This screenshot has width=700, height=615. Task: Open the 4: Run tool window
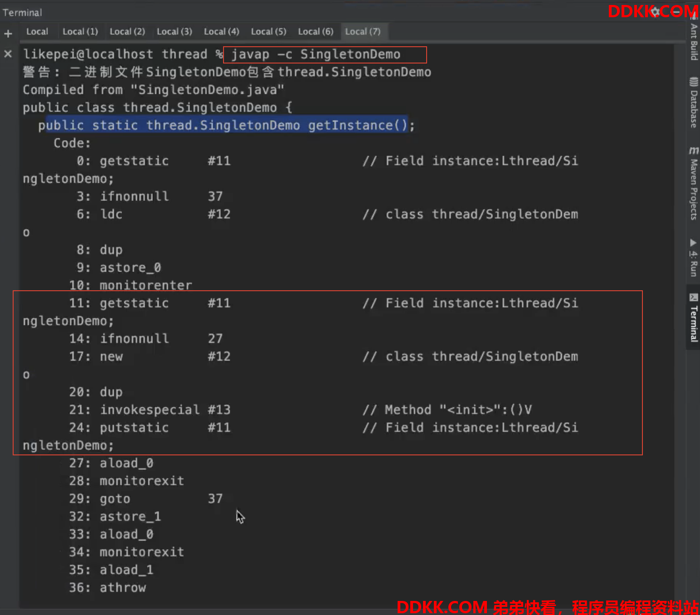coord(694,258)
